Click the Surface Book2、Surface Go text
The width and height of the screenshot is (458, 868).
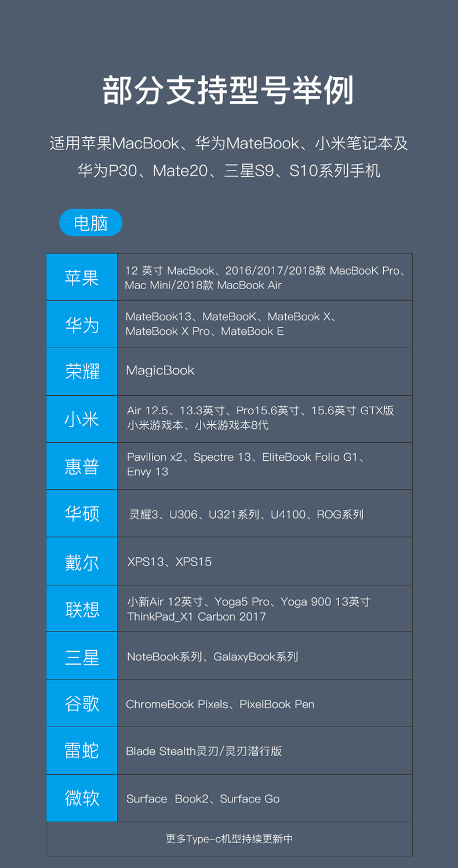tap(203, 798)
